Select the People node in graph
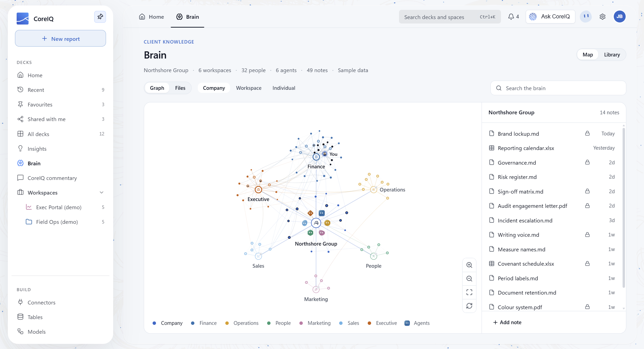This screenshot has height=349, width=644. click(x=373, y=256)
